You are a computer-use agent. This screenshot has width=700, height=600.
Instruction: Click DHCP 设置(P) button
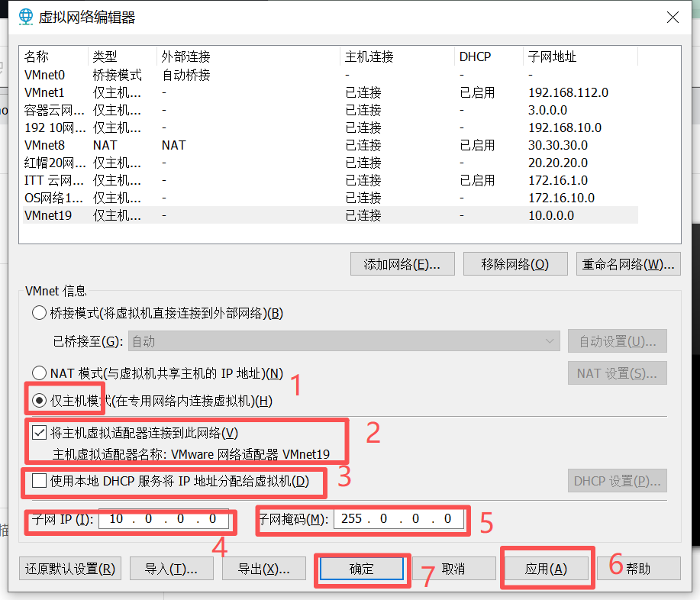tap(618, 481)
